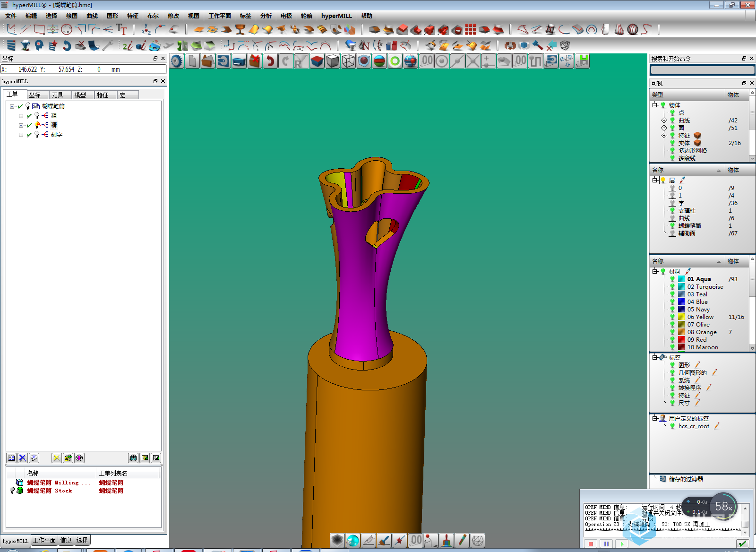
Task: Collapse the 材料 materials tree
Action: tap(655, 272)
